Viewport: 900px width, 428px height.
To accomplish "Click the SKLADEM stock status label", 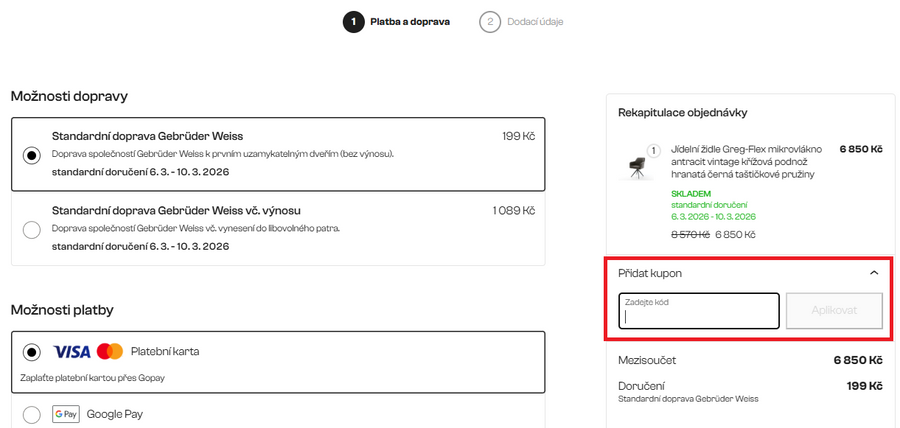I will [x=691, y=194].
